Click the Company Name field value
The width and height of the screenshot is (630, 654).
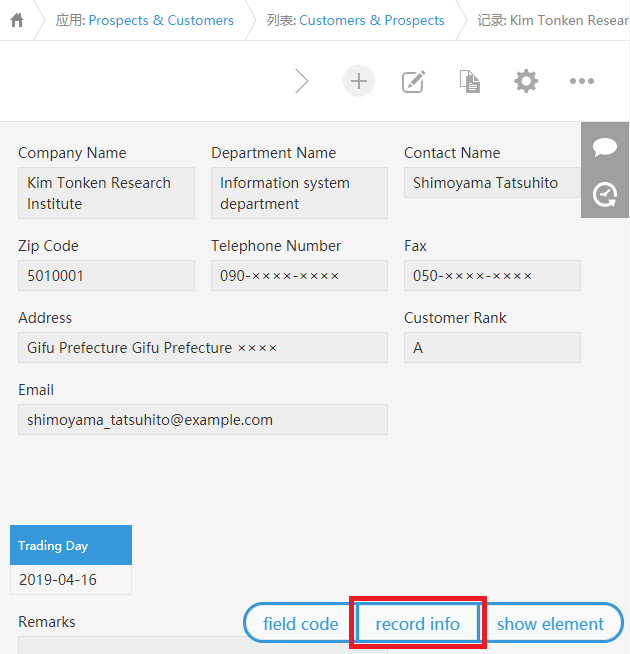106,193
